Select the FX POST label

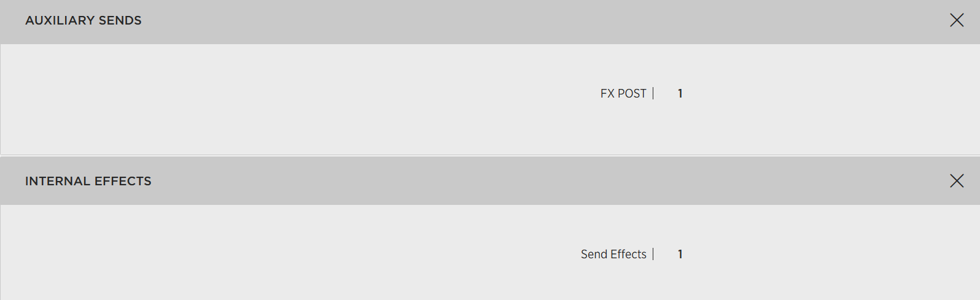(x=623, y=93)
